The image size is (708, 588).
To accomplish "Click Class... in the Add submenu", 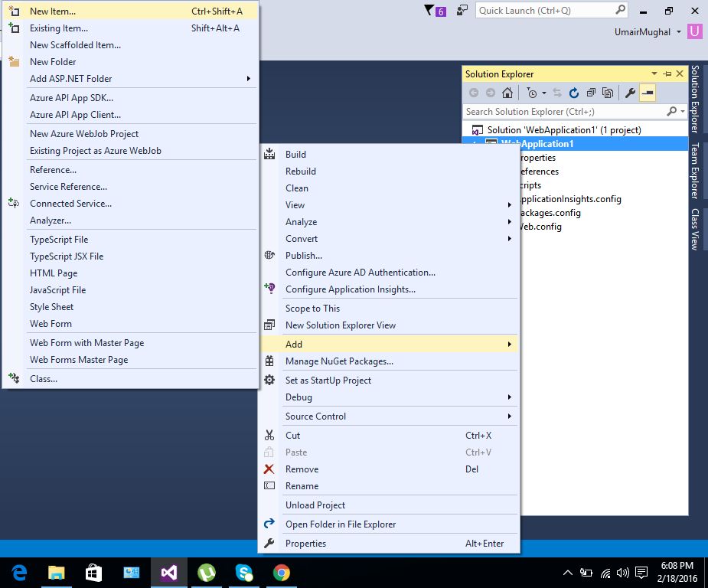I will click(x=130, y=379).
